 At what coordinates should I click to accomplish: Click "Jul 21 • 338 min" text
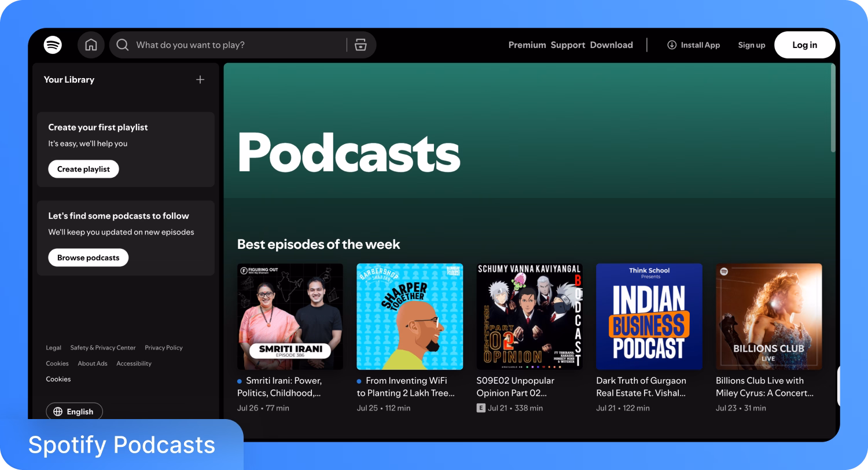point(515,408)
